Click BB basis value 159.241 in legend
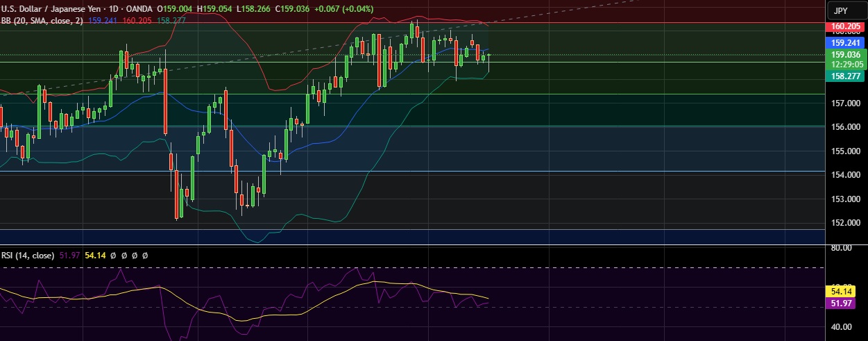The image size is (868, 341). 103,21
